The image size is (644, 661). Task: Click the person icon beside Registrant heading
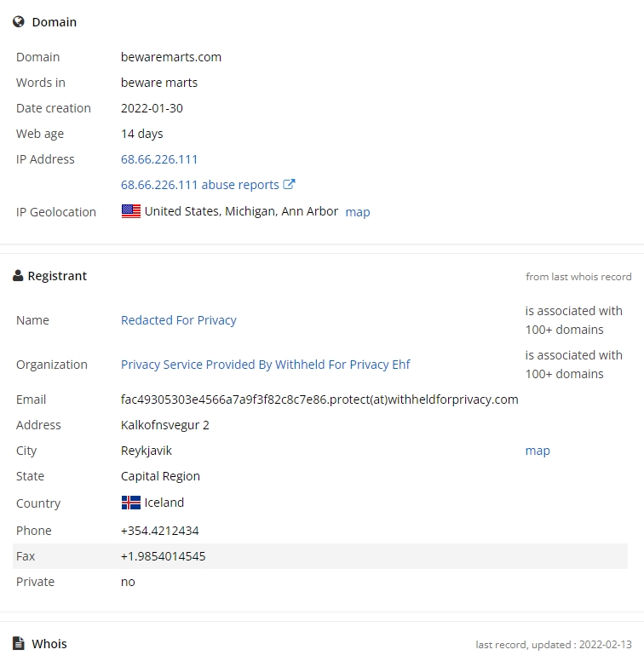pyautogui.click(x=18, y=276)
